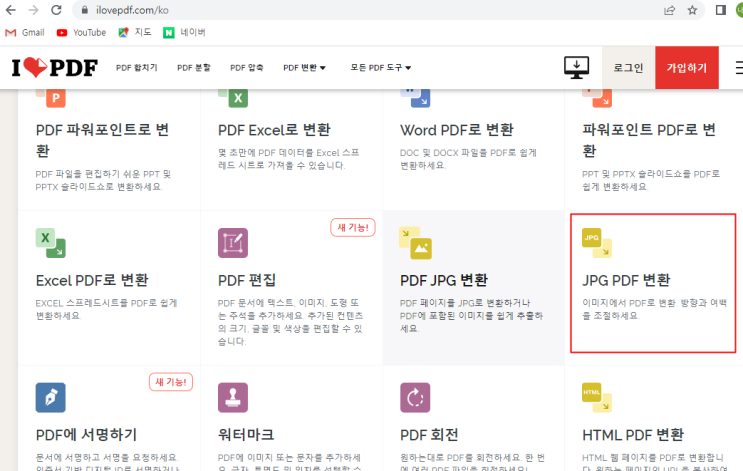
Task: Open the desktop app download icon
Action: (577, 68)
